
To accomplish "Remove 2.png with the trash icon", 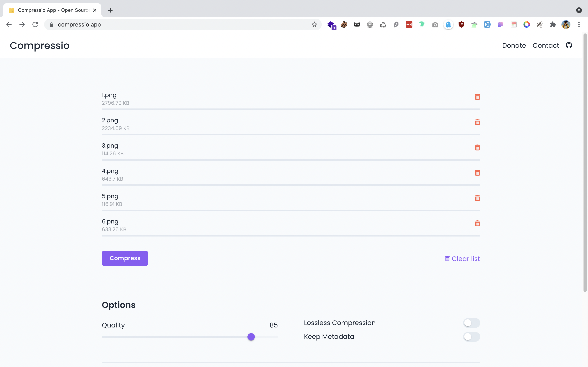I will coord(477,122).
